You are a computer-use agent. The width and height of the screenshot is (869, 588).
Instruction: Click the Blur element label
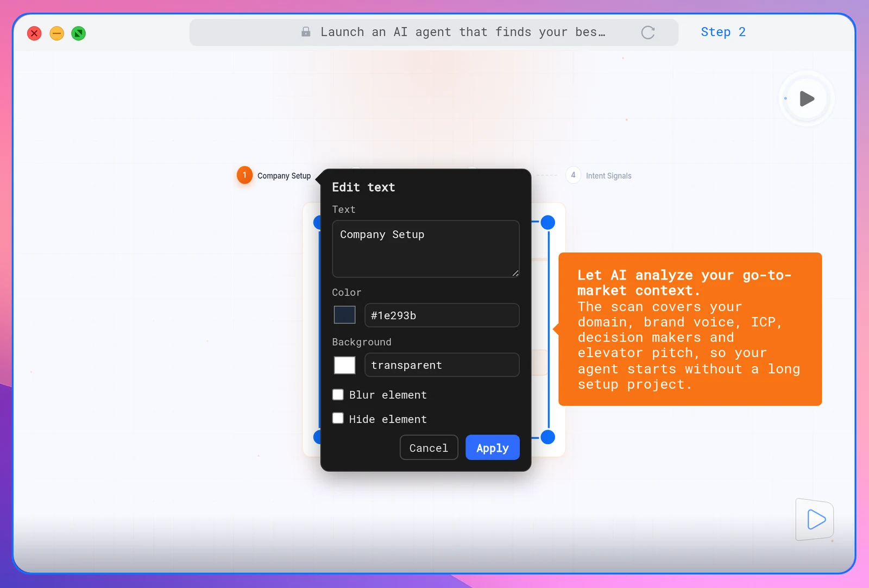[388, 395]
